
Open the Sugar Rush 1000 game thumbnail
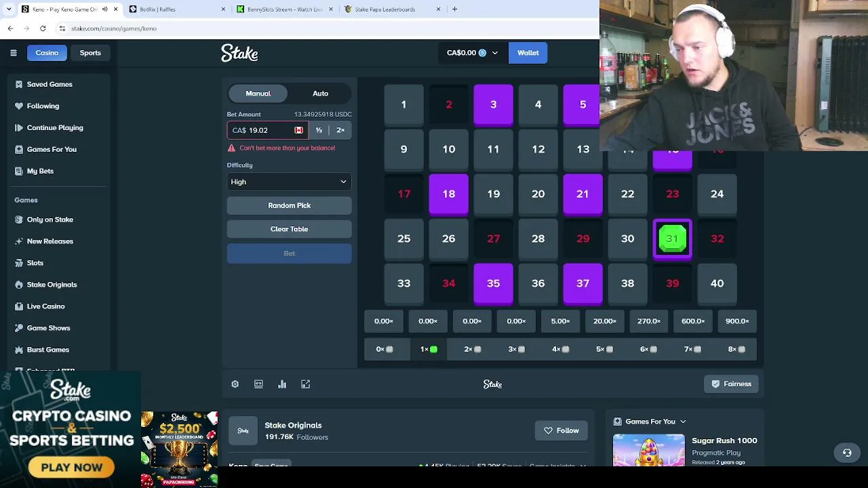pyautogui.click(x=648, y=450)
